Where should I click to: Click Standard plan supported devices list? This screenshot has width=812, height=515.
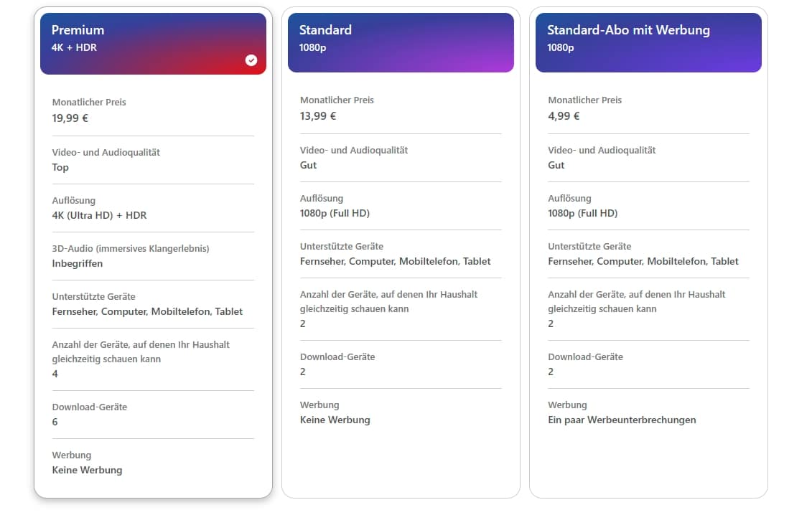point(395,261)
